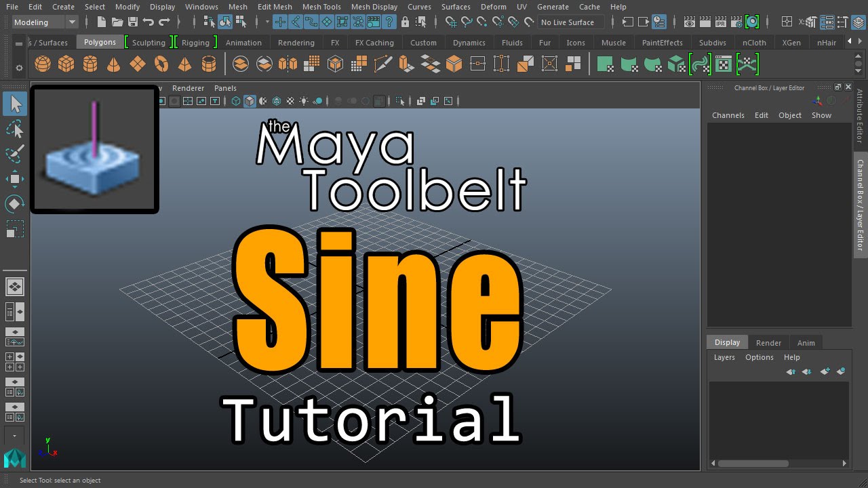
Task: Click the polygon torus shelf icon
Action: pyautogui.click(x=161, y=64)
